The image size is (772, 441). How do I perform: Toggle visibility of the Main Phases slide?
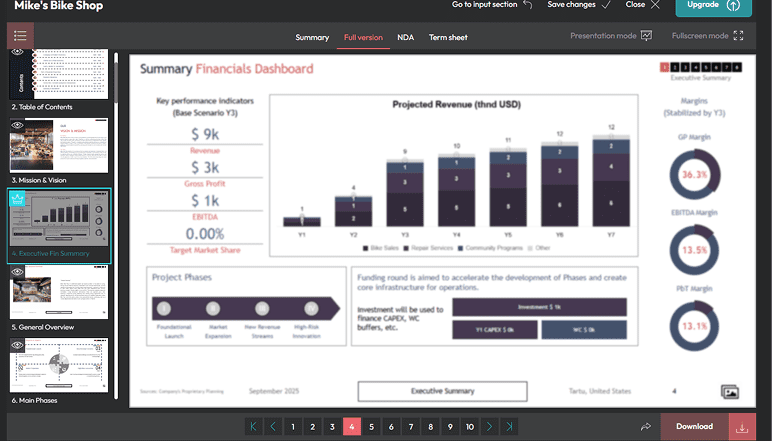pos(18,345)
